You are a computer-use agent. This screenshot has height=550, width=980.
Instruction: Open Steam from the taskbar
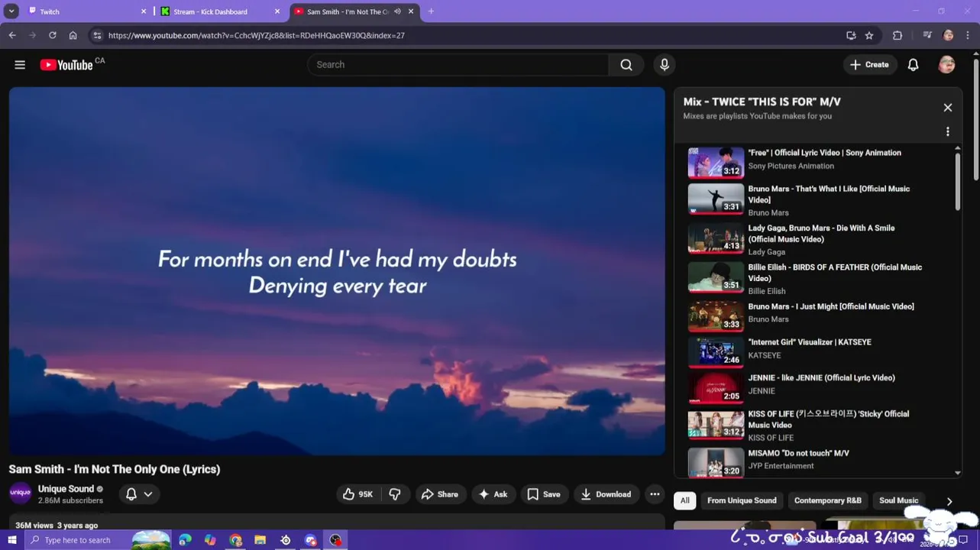tap(285, 540)
